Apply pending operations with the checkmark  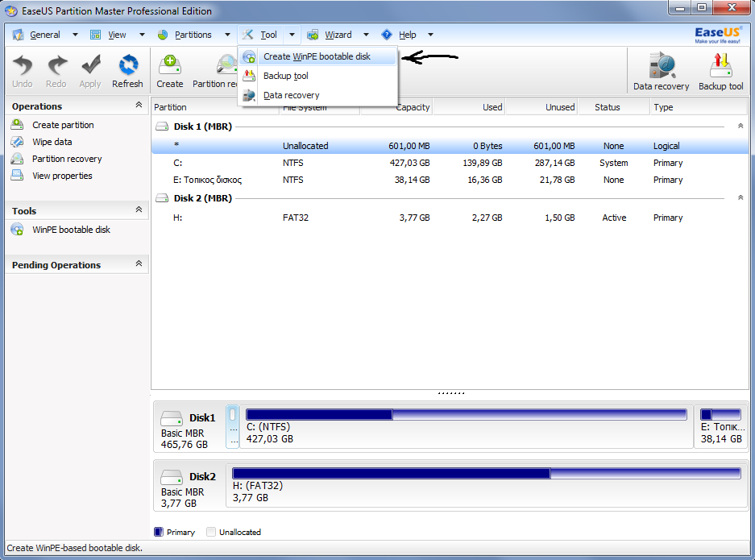point(90,65)
